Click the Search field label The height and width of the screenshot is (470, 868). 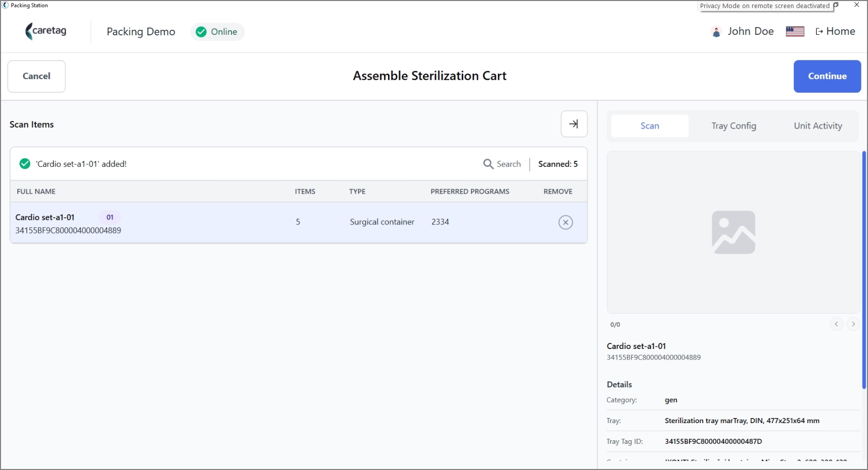point(509,164)
